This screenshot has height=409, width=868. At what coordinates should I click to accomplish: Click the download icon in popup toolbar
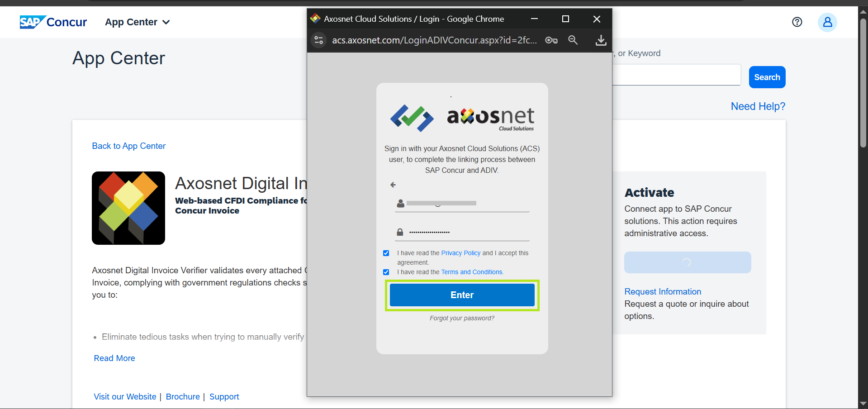(x=601, y=40)
